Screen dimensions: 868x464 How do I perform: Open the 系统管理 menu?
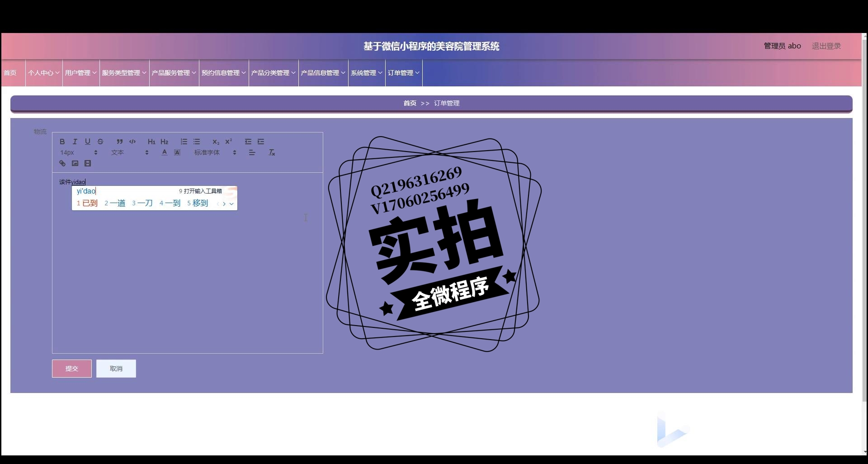(x=367, y=73)
